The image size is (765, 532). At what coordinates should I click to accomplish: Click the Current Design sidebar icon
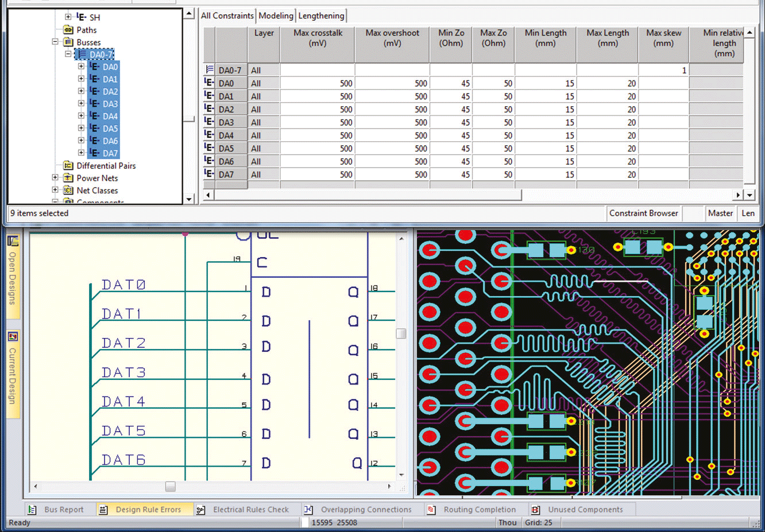pyautogui.click(x=13, y=336)
